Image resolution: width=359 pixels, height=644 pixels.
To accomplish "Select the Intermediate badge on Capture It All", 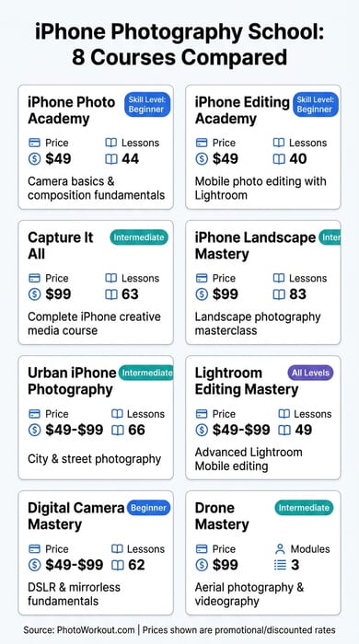I will tap(139, 237).
